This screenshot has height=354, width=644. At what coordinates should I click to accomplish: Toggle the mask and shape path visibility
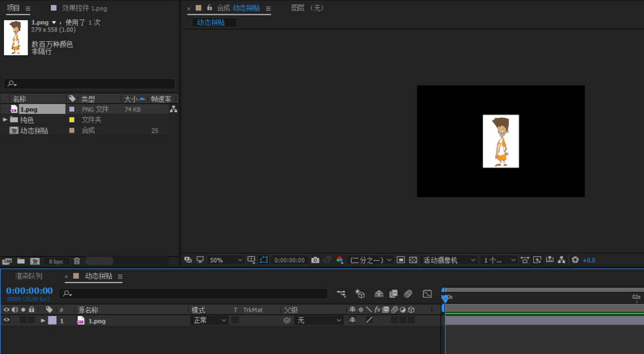pos(263,260)
